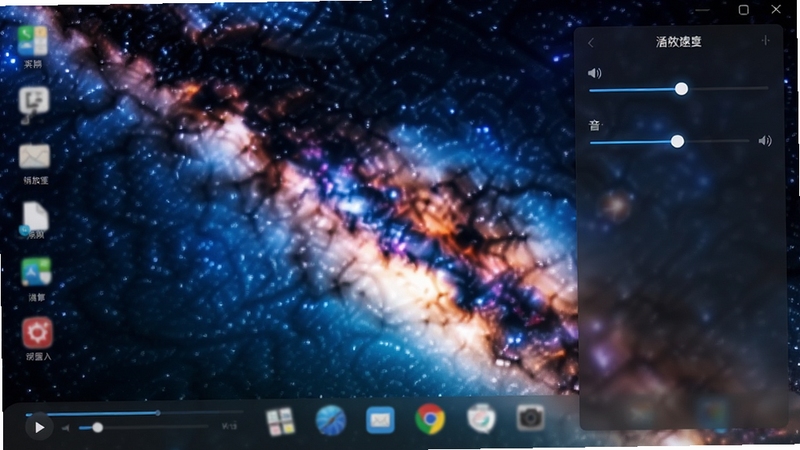Click the speaker icon right of lower slider
This screenshot has height=450, width=800.
pos(765,141)
